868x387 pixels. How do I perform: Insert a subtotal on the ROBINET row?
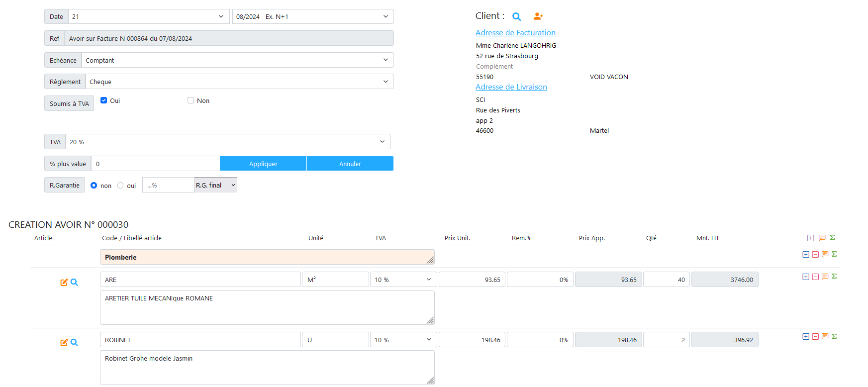[x=834, y=337]
